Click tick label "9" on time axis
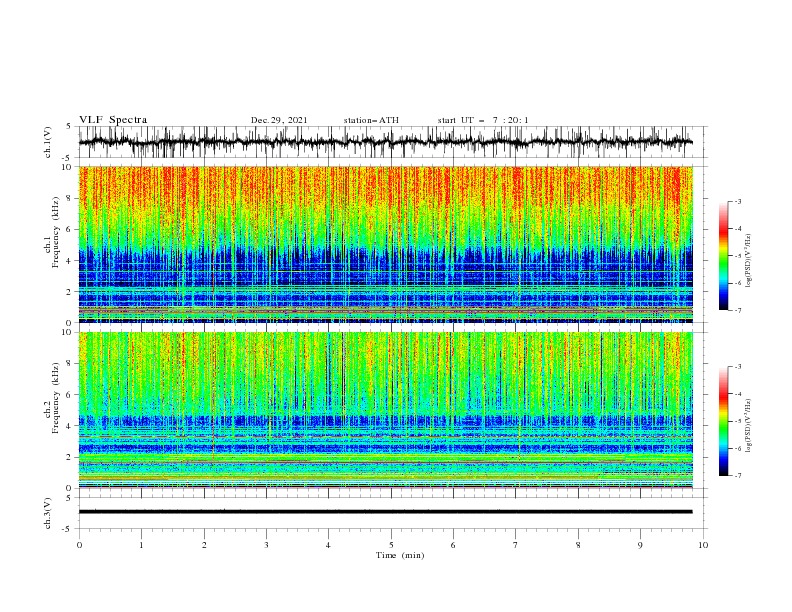 [x=640, y=545]
